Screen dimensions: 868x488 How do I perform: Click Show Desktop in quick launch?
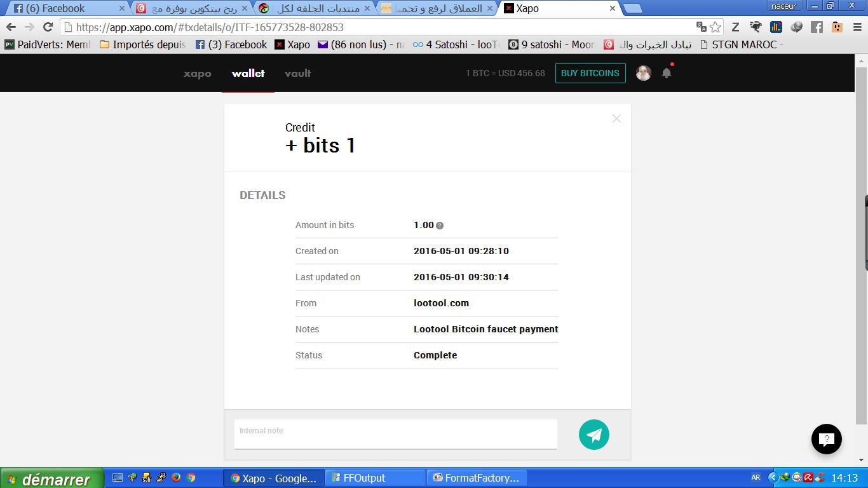[x=118, y=478]
